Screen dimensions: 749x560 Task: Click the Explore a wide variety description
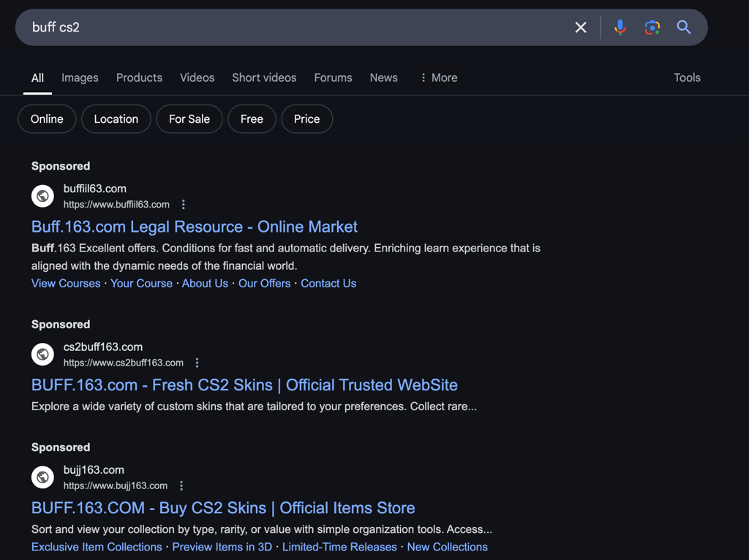coord(254,406)
